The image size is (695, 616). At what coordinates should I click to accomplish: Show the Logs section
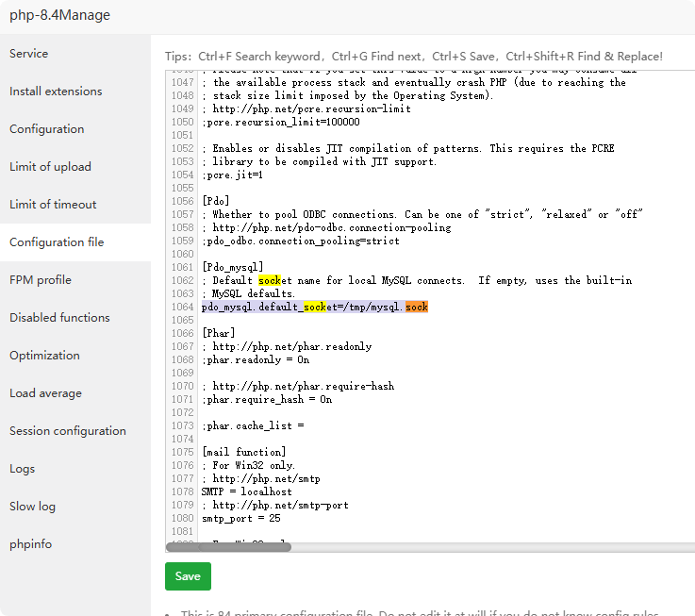click(x=23, y=469)
